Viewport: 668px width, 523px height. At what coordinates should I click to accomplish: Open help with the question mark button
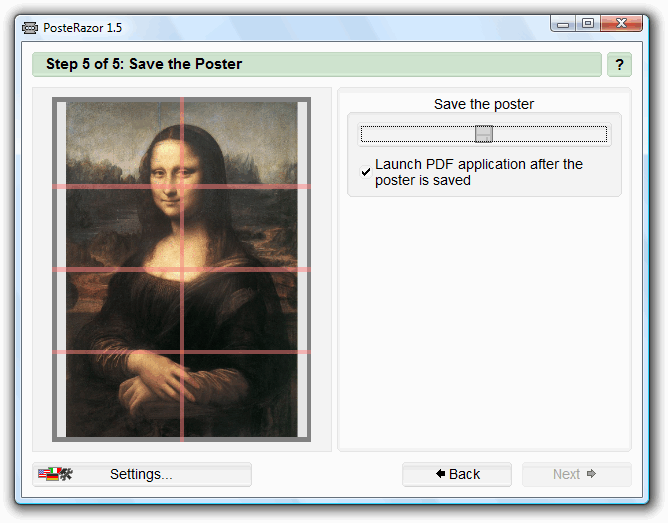619,65
